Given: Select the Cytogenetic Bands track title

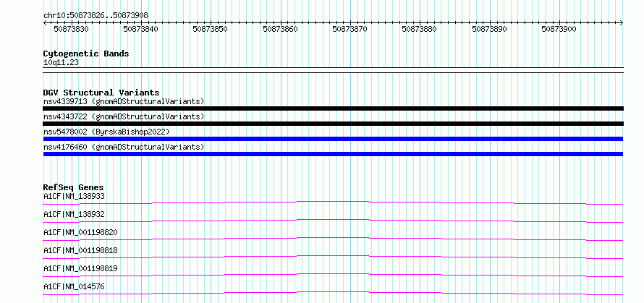Looking at the screenshot, I should (x=86, y=54).
